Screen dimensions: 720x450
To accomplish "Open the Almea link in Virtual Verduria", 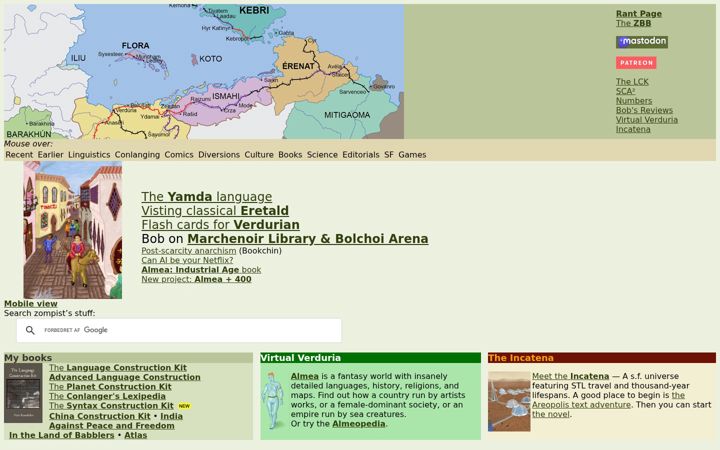I will [x=304, y=377].
